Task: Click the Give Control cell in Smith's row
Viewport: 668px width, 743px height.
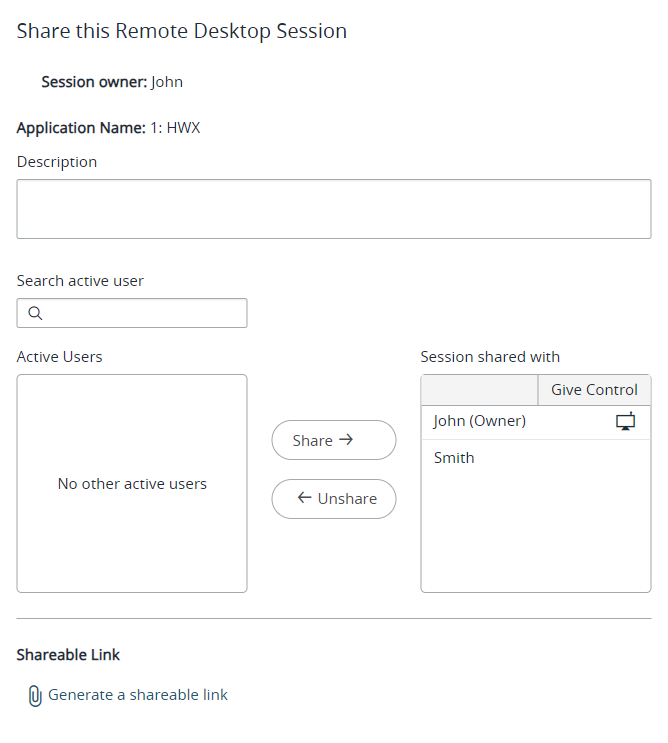Action: (594, 458)
